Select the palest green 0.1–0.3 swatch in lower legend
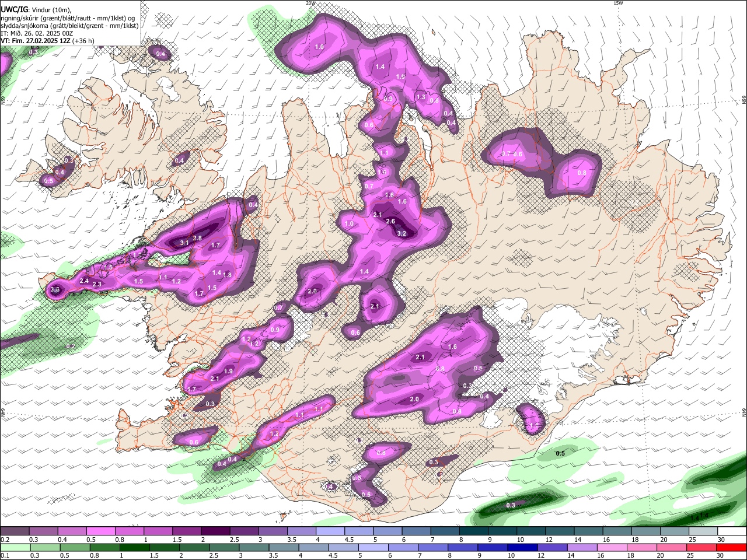This screenshot has height=560, width=747. coord(15,547)
